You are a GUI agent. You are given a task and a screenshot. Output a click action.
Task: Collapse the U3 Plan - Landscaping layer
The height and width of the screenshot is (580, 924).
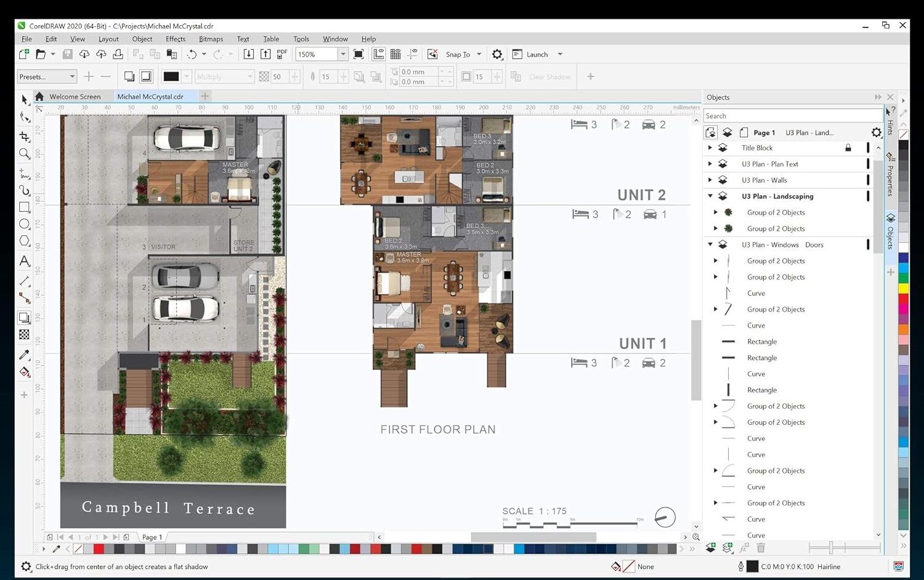(x=710, y=196)
